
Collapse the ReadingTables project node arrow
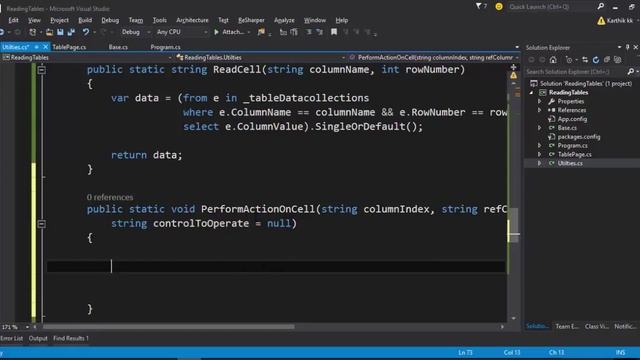coord(531,93)
